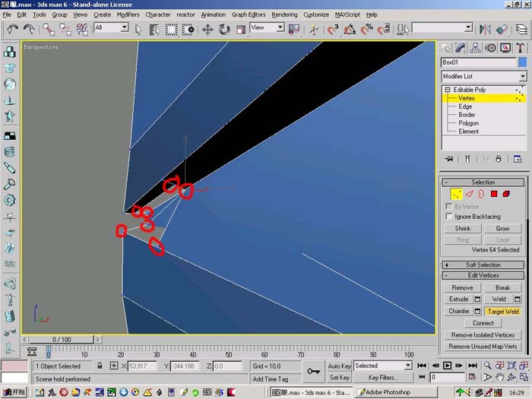Activate the Select and Rotate tool

(x=224, y=30)
